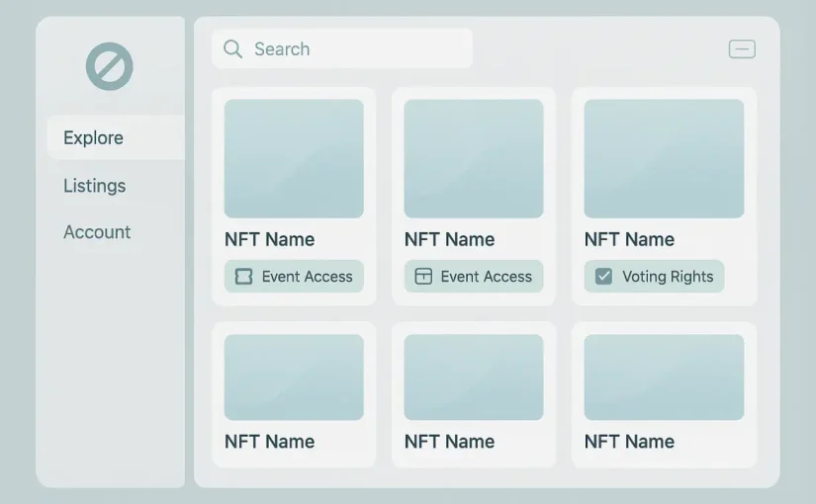Open the bottom-left NFT thumbnail image
Image resolution: width=816 pixels, height=504 pixels.
pyautogui.click(x=294, y=378)
